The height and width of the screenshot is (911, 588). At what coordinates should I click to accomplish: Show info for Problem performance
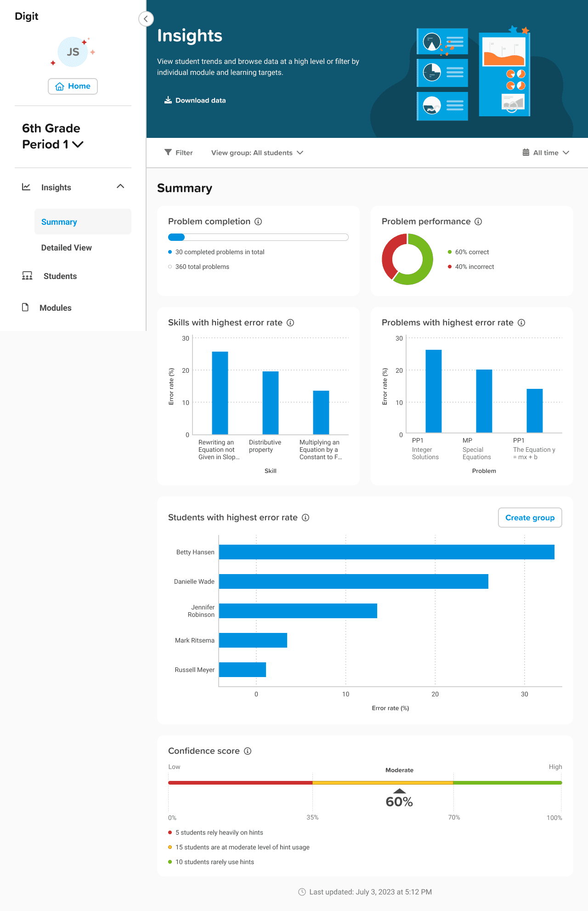(478, 222)
